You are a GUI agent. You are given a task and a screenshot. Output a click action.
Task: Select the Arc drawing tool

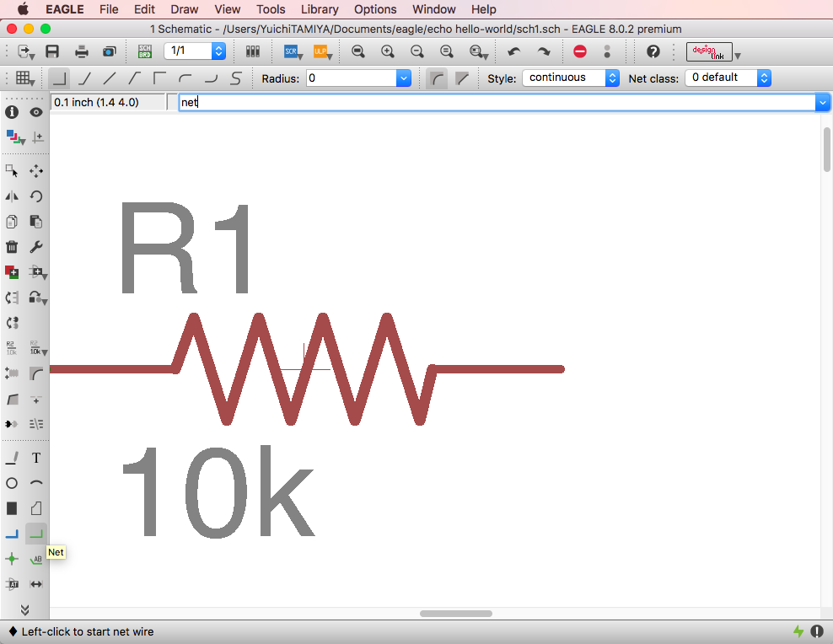(x=36, y=483)
